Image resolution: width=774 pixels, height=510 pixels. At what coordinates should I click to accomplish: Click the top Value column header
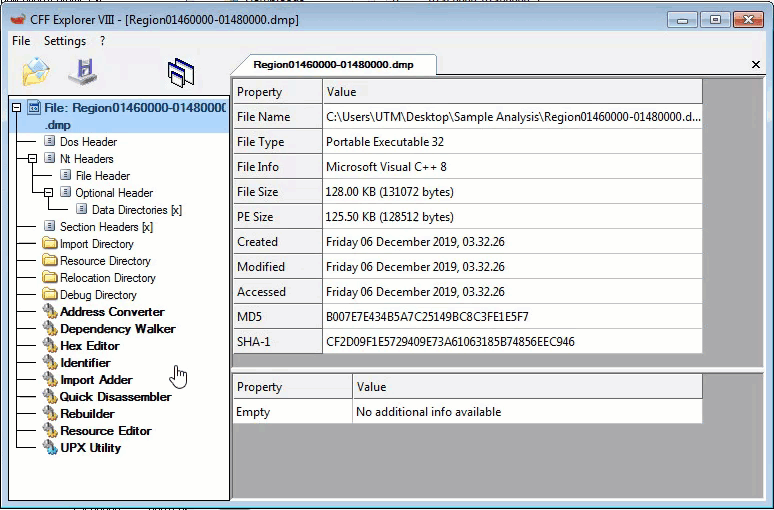click(512, 92)
